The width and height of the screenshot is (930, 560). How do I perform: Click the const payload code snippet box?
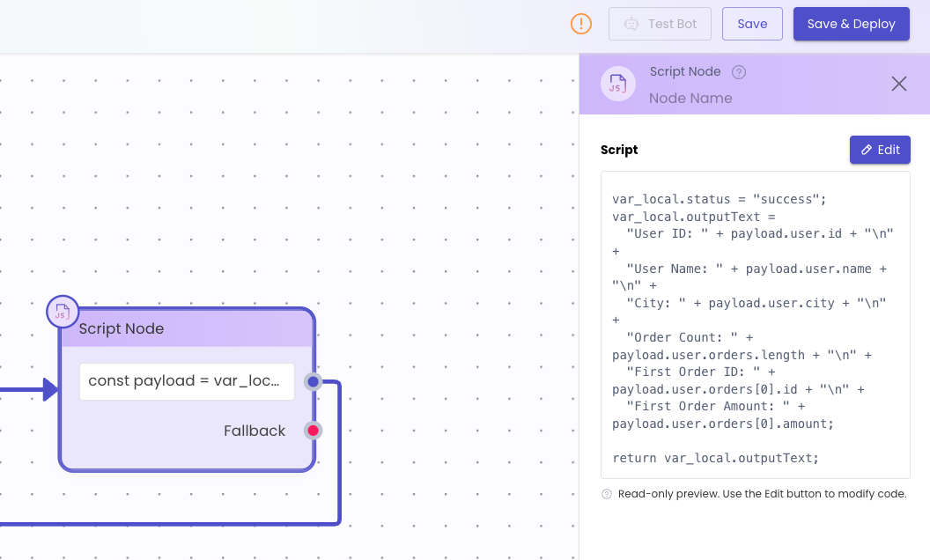point(187,381)
